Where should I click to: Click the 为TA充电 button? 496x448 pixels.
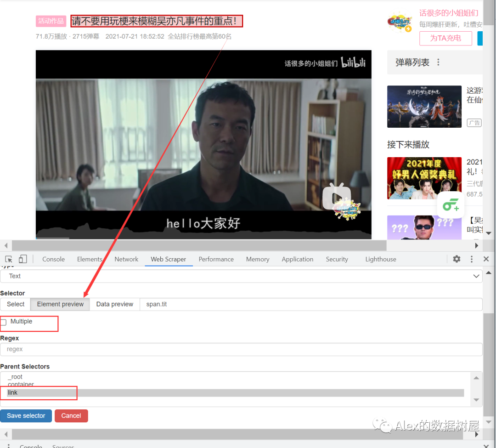445,38
